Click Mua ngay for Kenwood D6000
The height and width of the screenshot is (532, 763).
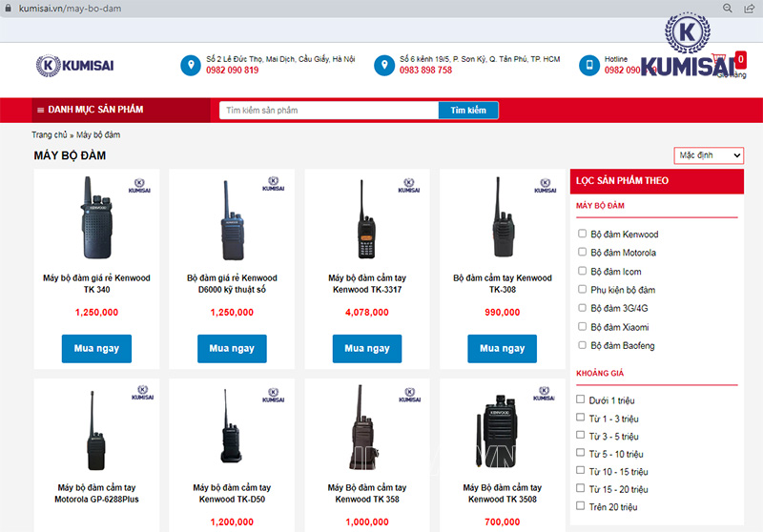[232, 348]
